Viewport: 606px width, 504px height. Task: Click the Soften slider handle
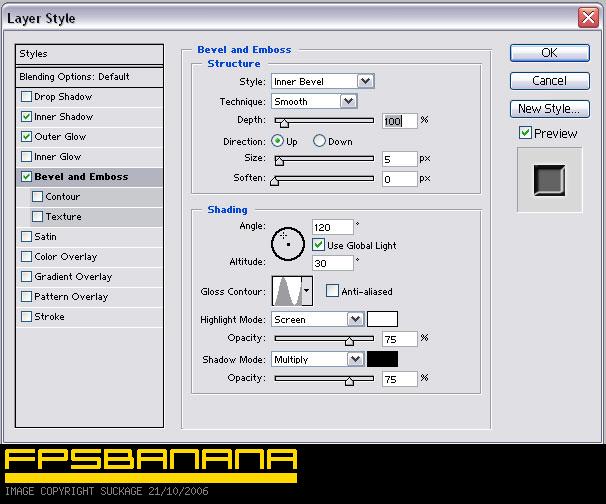tap(274, 181)
